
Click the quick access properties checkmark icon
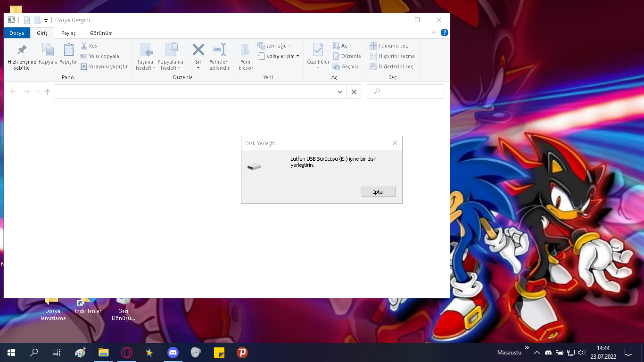coord(27,20)
